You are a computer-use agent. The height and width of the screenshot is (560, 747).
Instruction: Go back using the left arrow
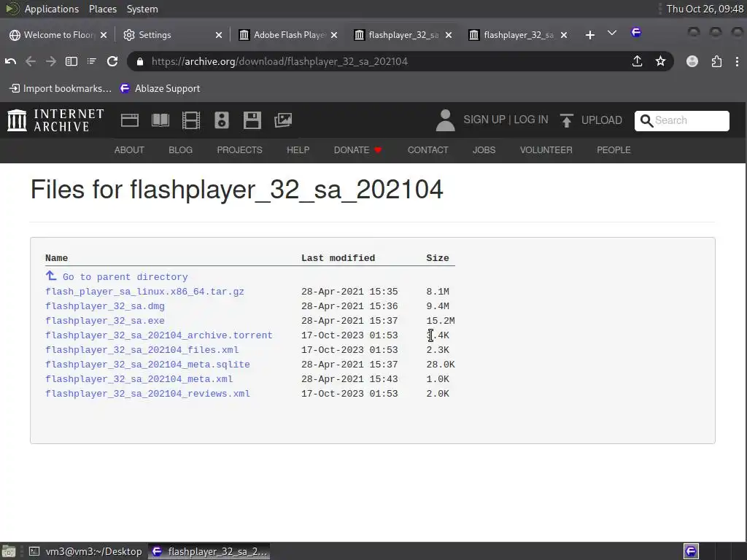pos(31,61)
